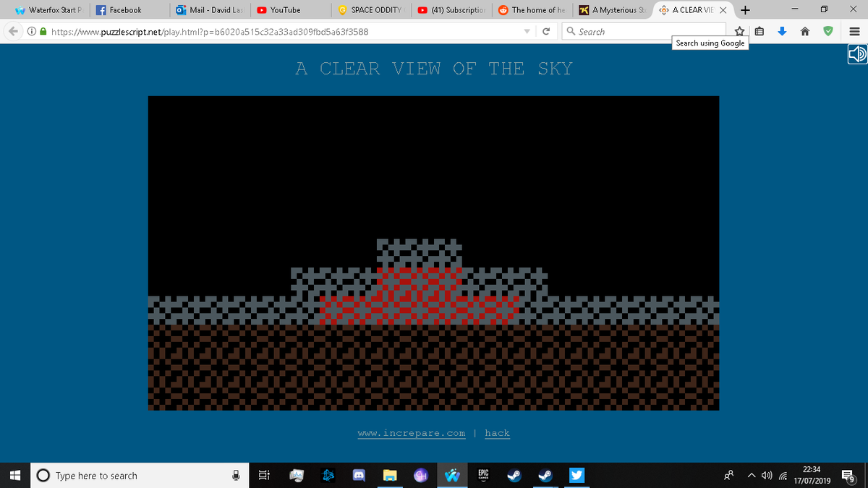Open the green shield extension icon
This screenshot has width=868, height=488.
pyautogui.click(x=830, y=32)
